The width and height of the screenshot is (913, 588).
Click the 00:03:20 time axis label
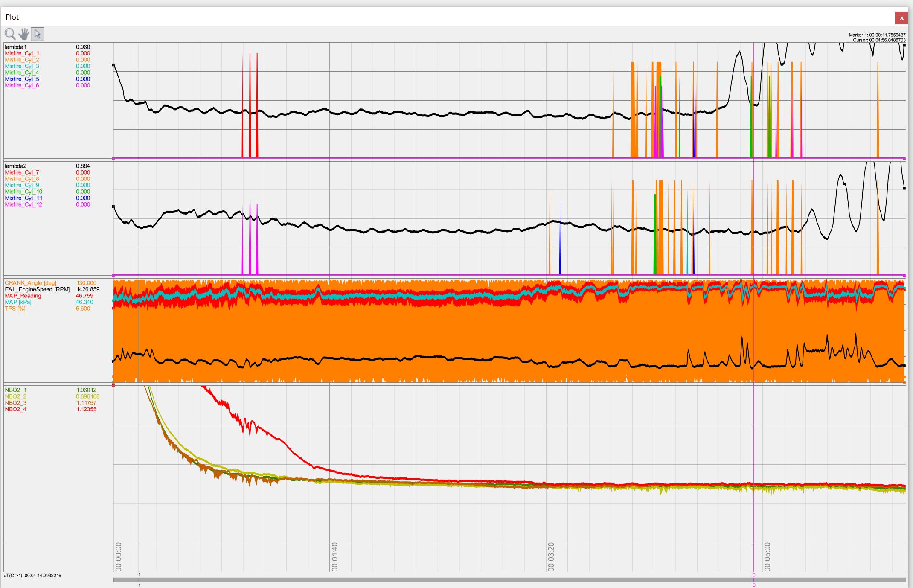coord(551,557)
